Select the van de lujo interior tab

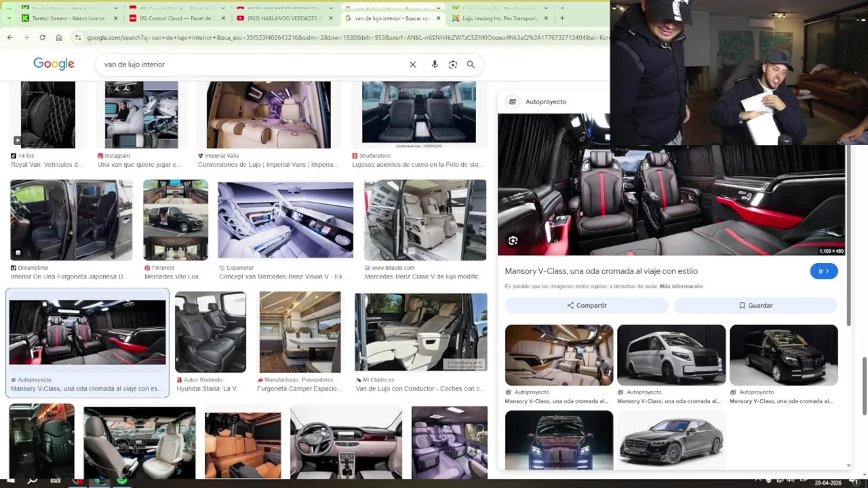pos(393,18)
